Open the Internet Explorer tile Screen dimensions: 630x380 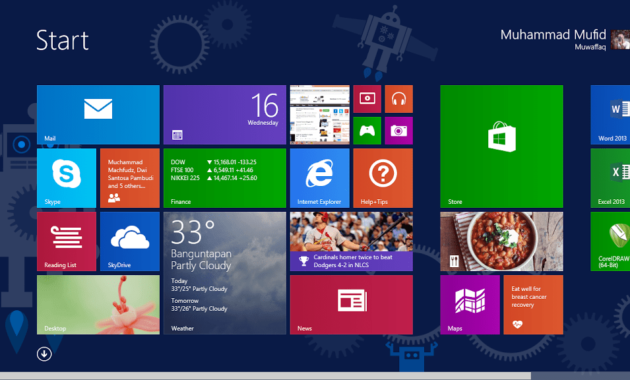[x=320, y=178]
